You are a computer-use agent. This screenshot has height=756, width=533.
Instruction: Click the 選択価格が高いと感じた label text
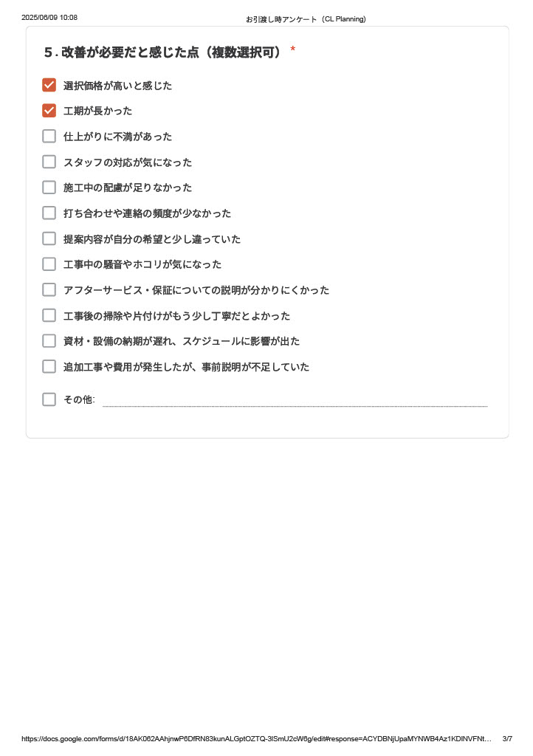[117, 86]
